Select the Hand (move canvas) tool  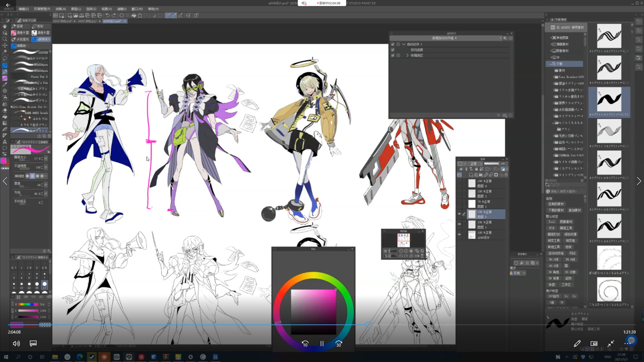click(x=5, y=26)
